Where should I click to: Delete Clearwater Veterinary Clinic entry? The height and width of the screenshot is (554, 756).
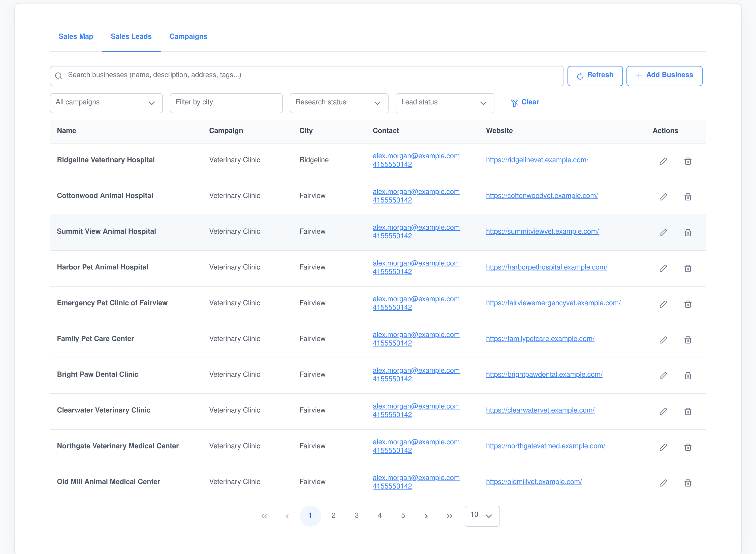click(687, 411)
